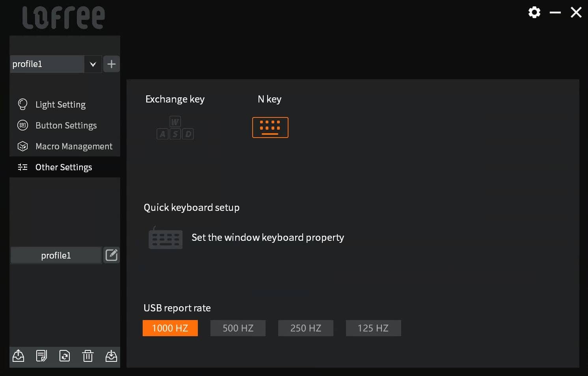Click the reset profile refresh icon
Image resolution: width=588 pixels, height=376 pixels.
click(65, 356)
